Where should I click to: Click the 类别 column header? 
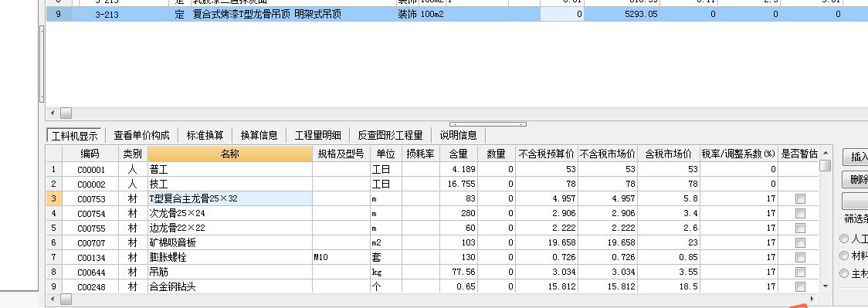132,154
